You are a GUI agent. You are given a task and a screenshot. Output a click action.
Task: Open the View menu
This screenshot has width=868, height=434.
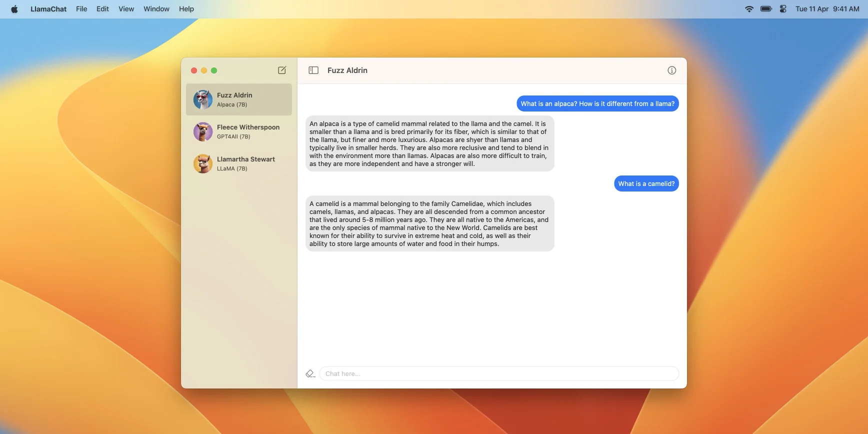pyautogui.click(x=126, y=9)
